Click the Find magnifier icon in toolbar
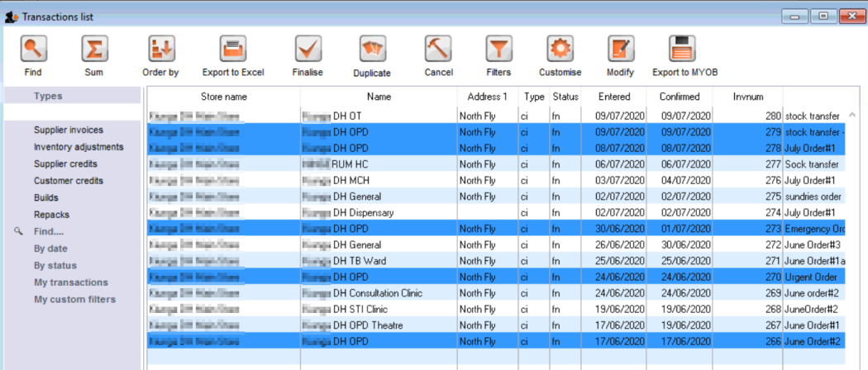Viewport: 868px width, 370px height. tap(33, 50)
